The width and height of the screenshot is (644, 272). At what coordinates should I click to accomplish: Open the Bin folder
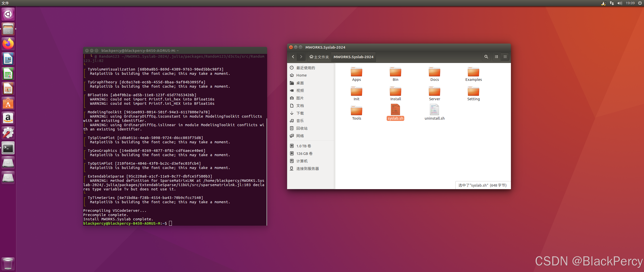pyautogui.click(x=395, y=74)
